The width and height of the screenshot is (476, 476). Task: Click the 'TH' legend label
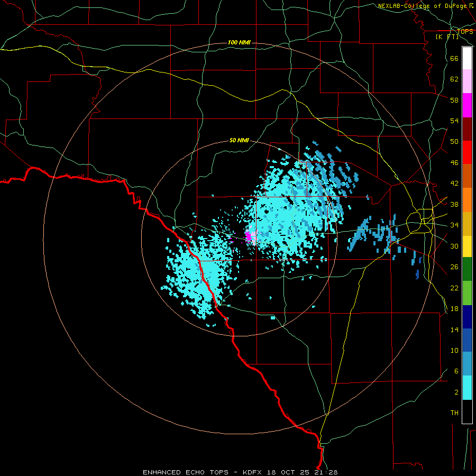[454, 413]
